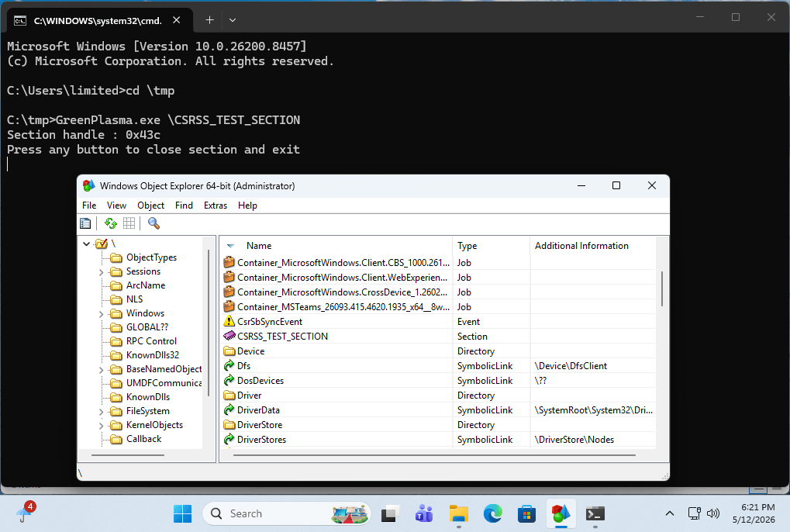Click the weather widget with badge 4
The width and height of the screenshot is (790, 532).
pos(24,513)
